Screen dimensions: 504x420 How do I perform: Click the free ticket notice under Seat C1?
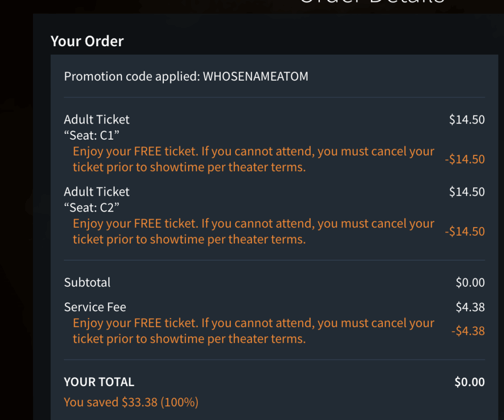[x=253, y=159]
